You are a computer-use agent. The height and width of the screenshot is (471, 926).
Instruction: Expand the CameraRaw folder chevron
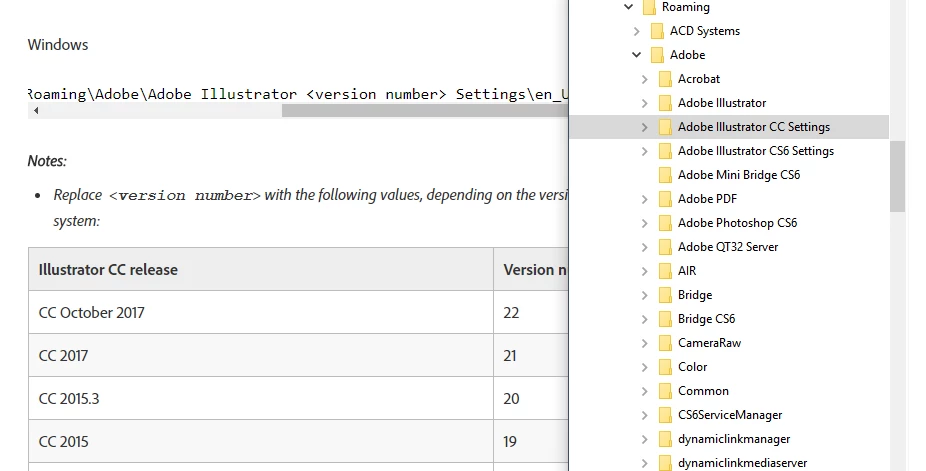645,344
